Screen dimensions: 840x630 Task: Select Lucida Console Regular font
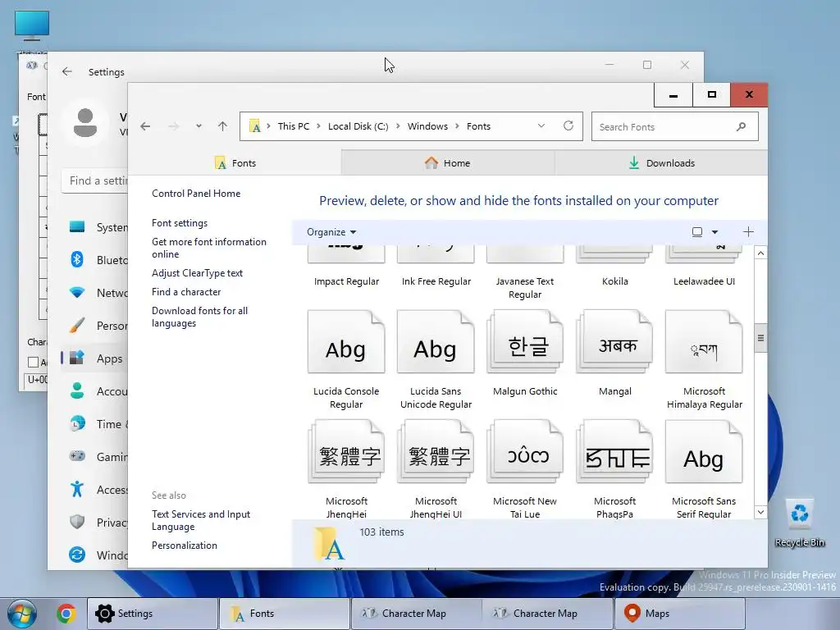coord(346,360)
